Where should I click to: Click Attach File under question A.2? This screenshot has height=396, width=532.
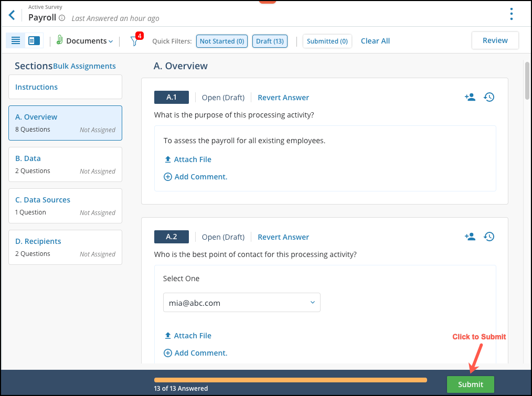[x=188, y=336]
